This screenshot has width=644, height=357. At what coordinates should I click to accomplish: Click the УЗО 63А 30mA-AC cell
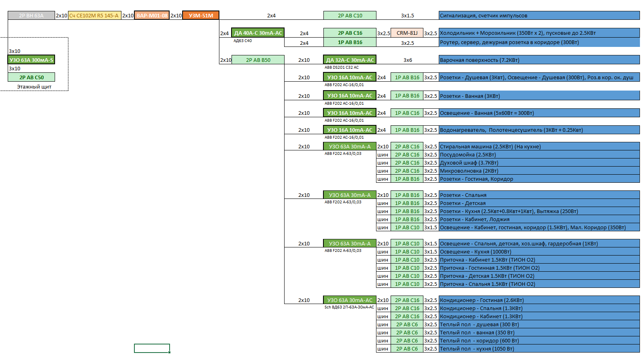pyautogui.click(x=350, y=300)
